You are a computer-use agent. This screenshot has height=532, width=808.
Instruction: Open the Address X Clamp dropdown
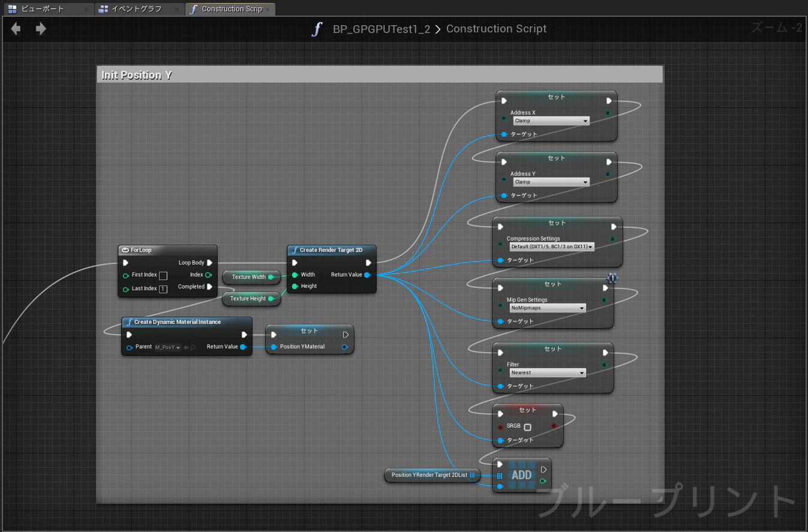(551, 121)
